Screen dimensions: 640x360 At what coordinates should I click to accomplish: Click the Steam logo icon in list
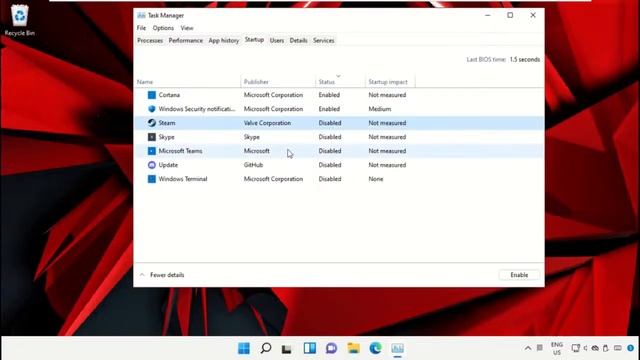[151, 123]
